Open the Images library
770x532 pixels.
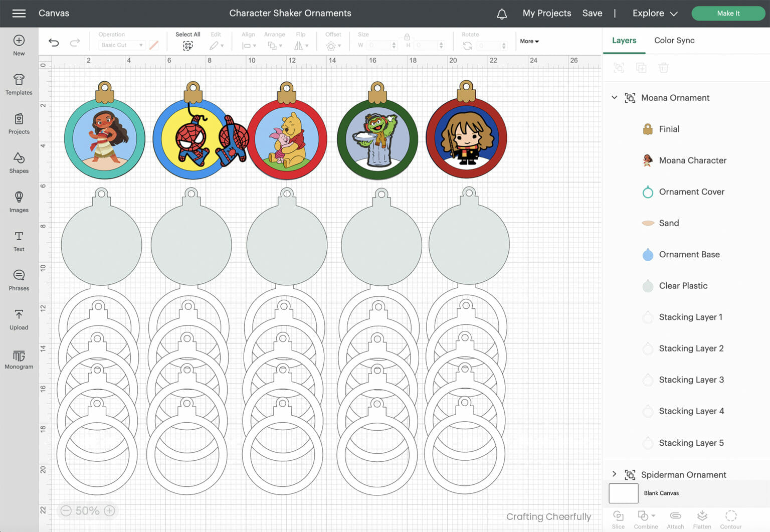click(19, 202)
